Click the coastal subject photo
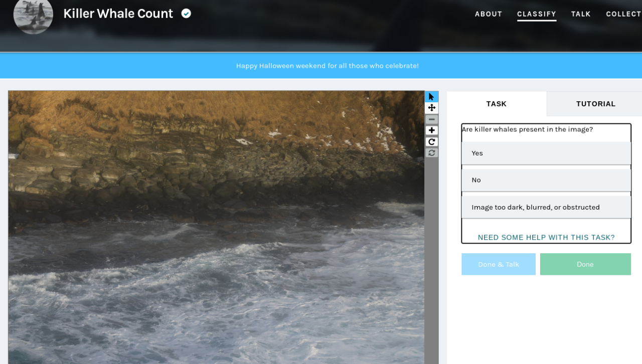Viewport: 642px width, 364px height. point(216,227)
